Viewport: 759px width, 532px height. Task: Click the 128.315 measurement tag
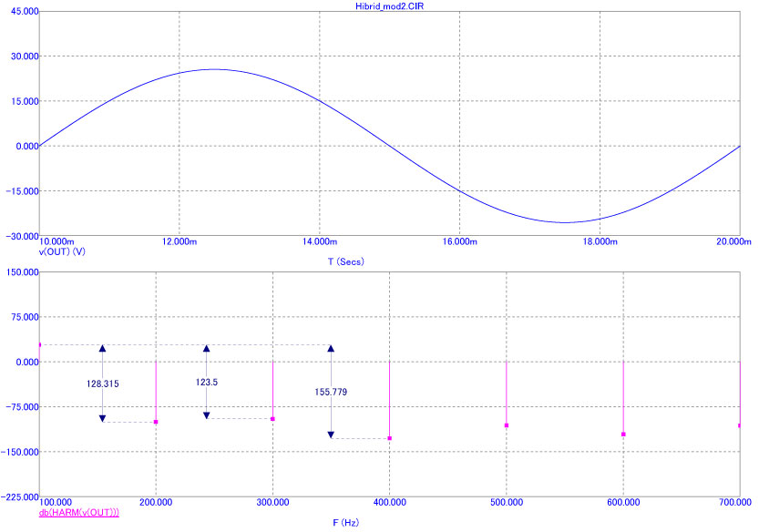(x=103, y=384)
